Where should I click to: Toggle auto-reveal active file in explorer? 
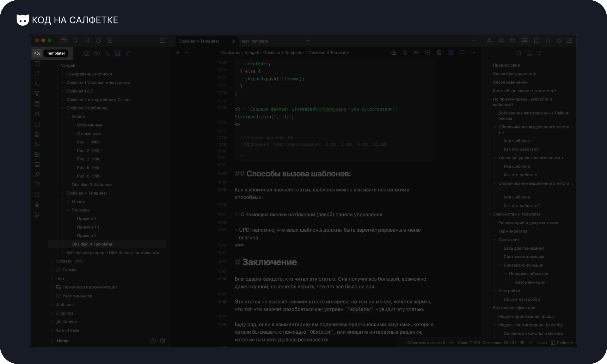(117, 53)
